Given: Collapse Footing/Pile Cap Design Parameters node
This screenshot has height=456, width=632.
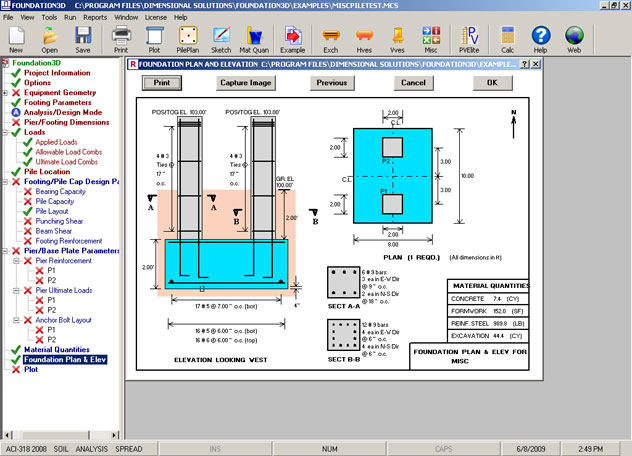Looking at the screenshot, I should point(5,182).
